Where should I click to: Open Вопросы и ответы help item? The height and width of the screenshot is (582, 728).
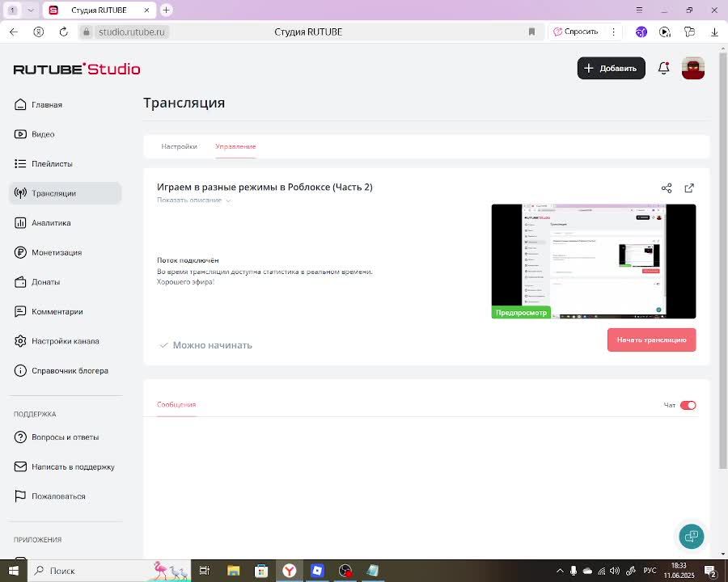(x=56, y=437)
